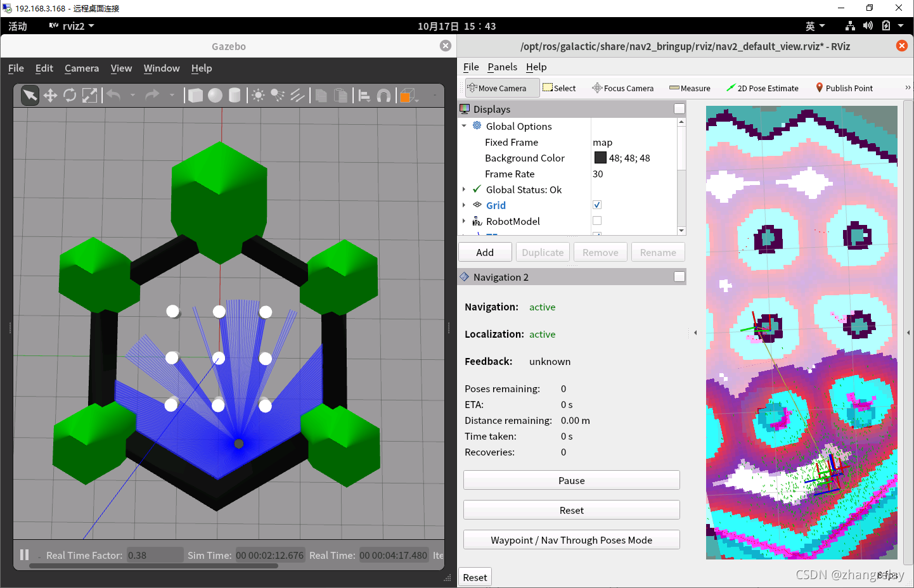Select the Publish Point tool

coord(844,88)
